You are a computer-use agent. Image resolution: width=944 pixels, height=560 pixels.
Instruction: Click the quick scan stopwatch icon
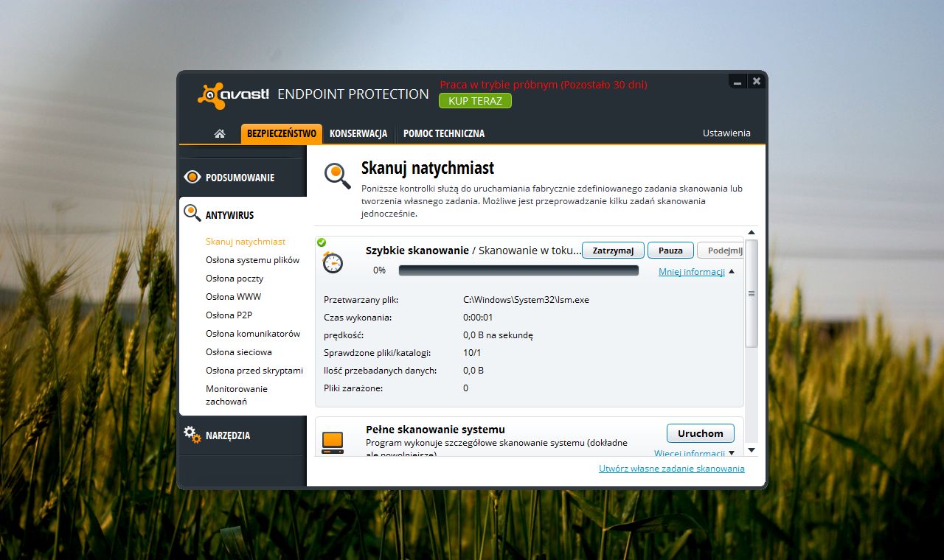(333, 262)
